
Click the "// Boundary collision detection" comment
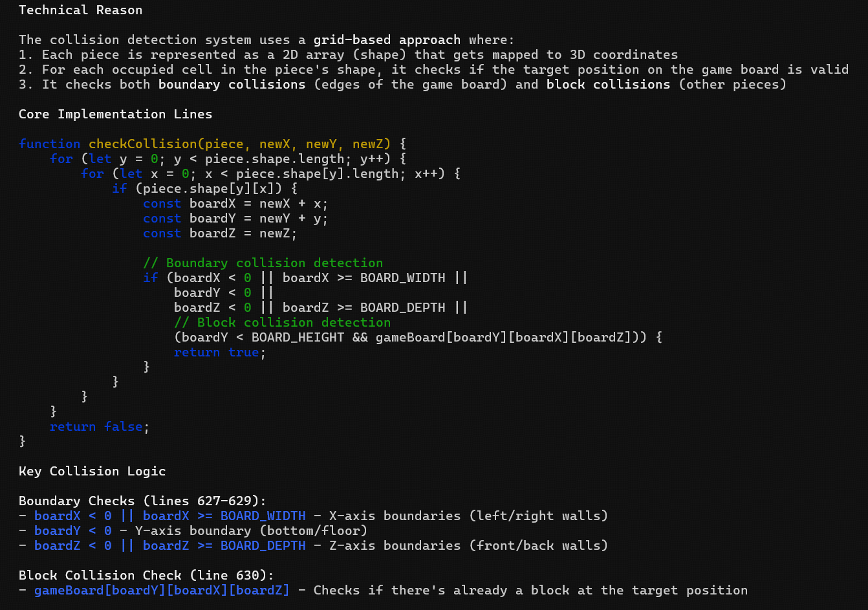click(263, 263)
